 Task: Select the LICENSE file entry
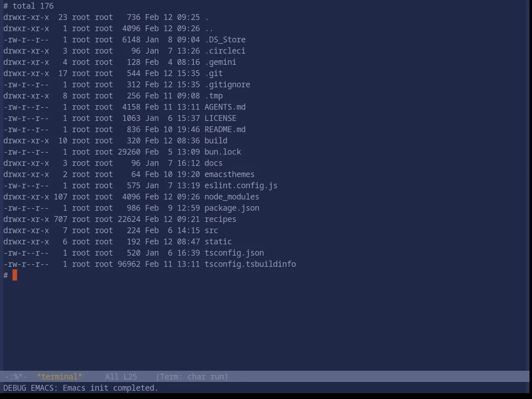(x=220, y=118)
